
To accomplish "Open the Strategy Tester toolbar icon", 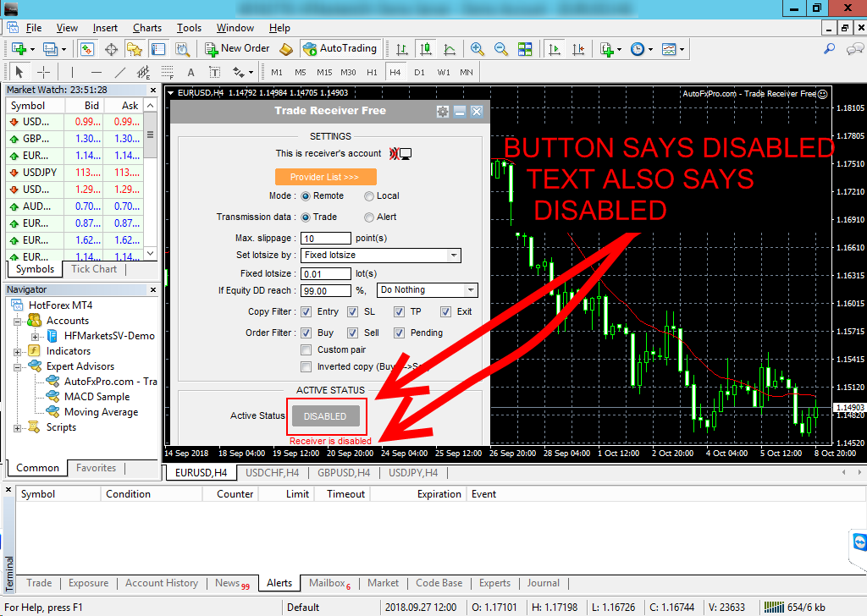I will point(183,49).
